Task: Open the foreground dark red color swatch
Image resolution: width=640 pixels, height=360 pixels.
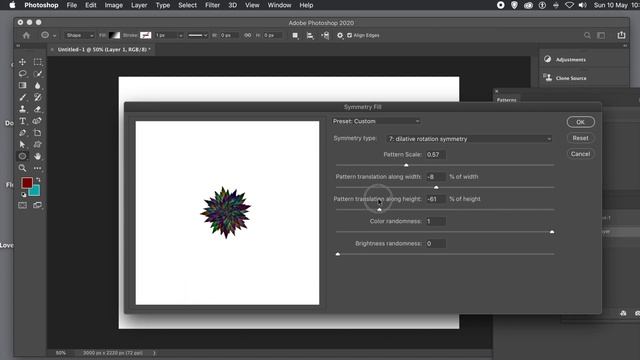Action: click(x=27, y=183)
